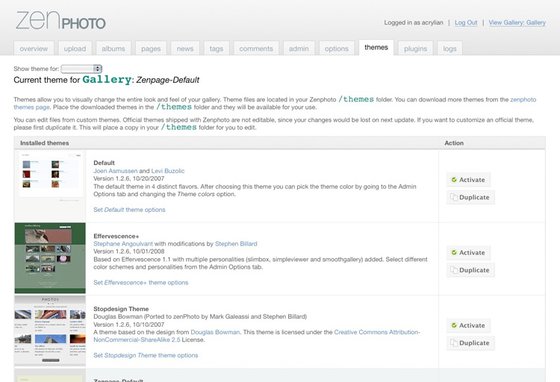Open the news tab
The height and width of the screenshot is (382, 560).
coord(185,49)
